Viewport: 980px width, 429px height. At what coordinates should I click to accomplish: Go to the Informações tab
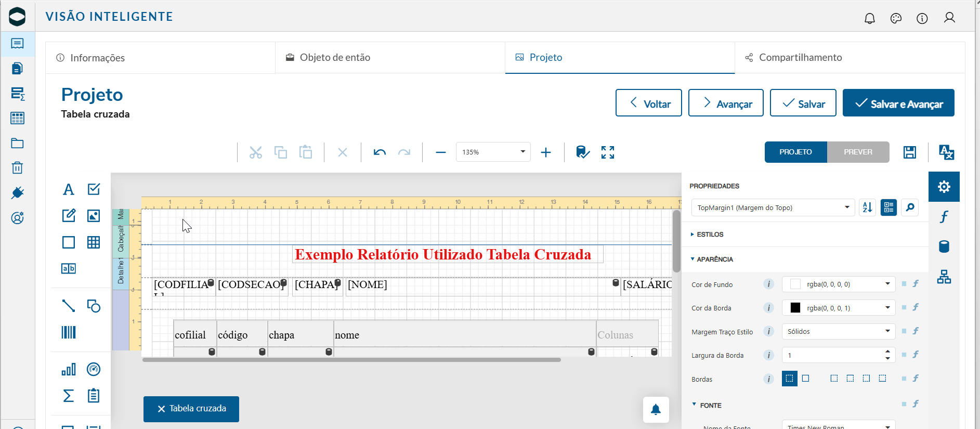[x=160, y=58]
